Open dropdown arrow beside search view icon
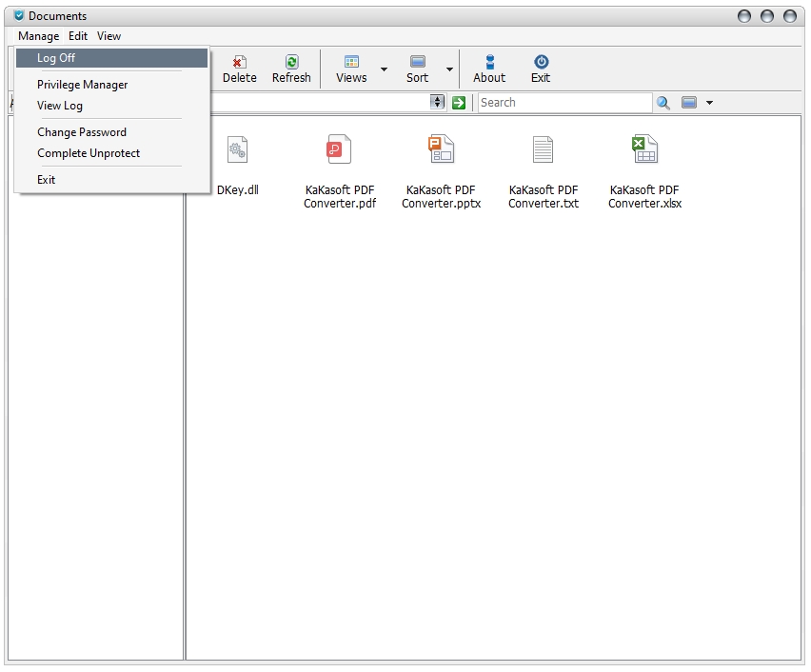 click(x=710, y=103)
